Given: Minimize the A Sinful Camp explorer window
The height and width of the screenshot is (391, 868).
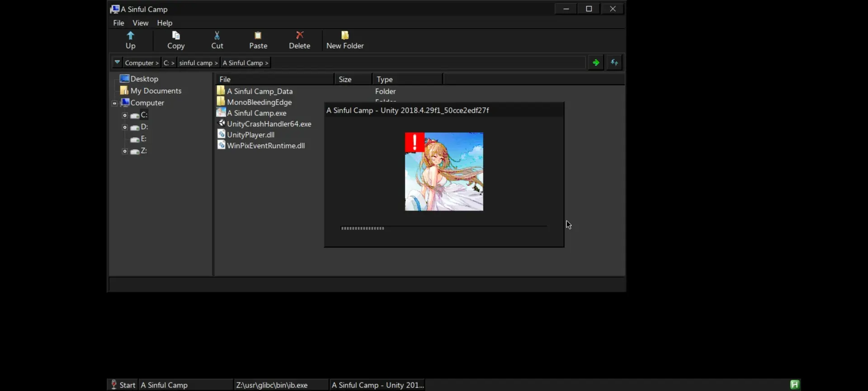Looking at the screenshot, I should 566,9.
